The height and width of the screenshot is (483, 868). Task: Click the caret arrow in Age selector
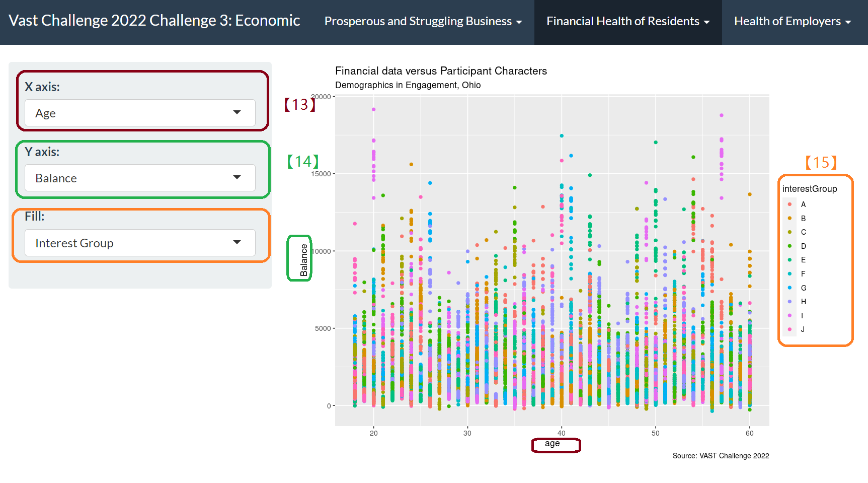[x=237, y=112]
